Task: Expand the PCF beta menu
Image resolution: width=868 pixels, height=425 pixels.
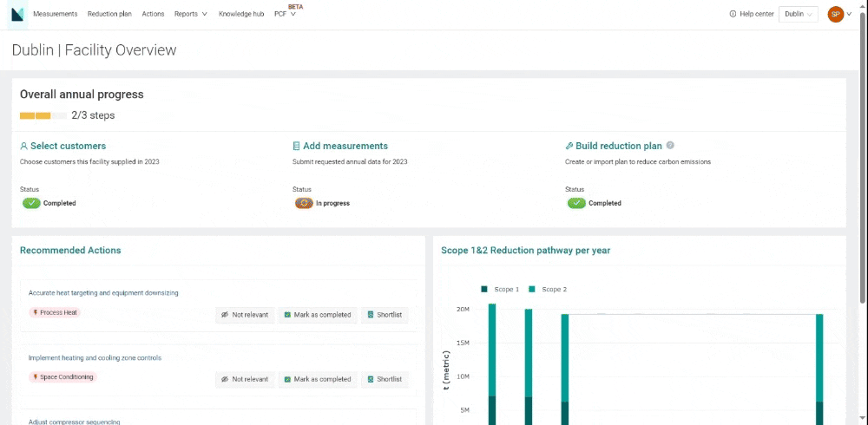Action: pos(285,14)
